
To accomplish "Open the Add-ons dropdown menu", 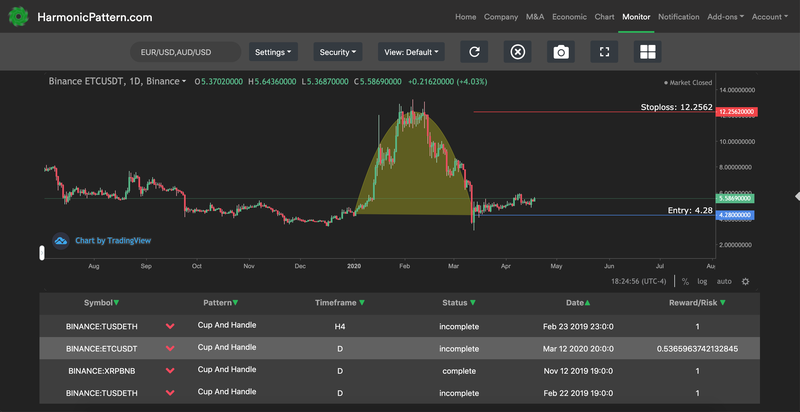I will point(726,17).
